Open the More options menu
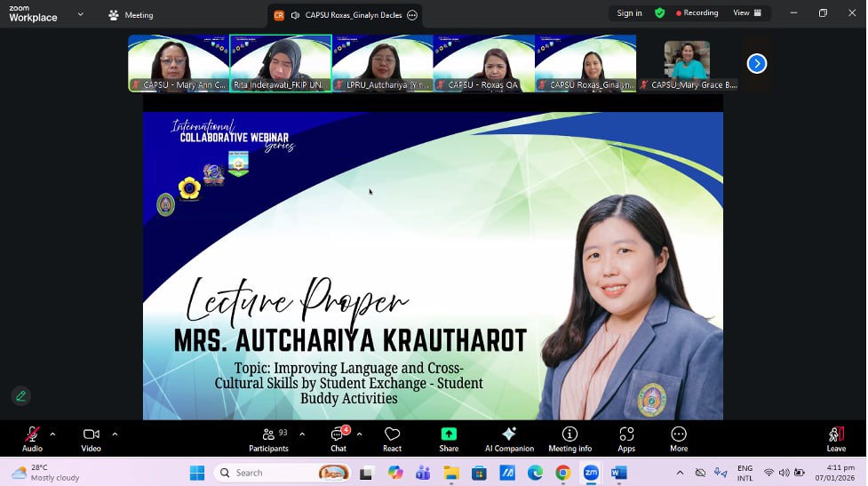 point(679,438)
